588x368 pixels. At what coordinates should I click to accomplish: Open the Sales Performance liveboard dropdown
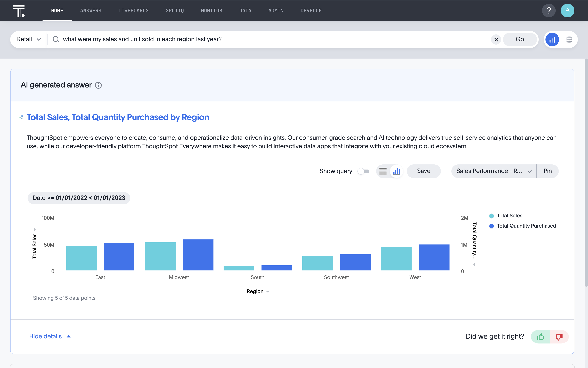point(494,171)
